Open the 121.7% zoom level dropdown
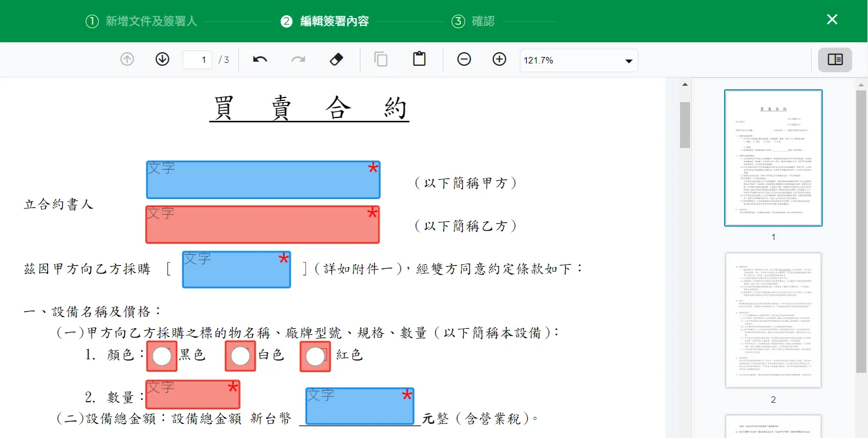The height and width of the screenshot is (438, 868). [x=578, y=60]
